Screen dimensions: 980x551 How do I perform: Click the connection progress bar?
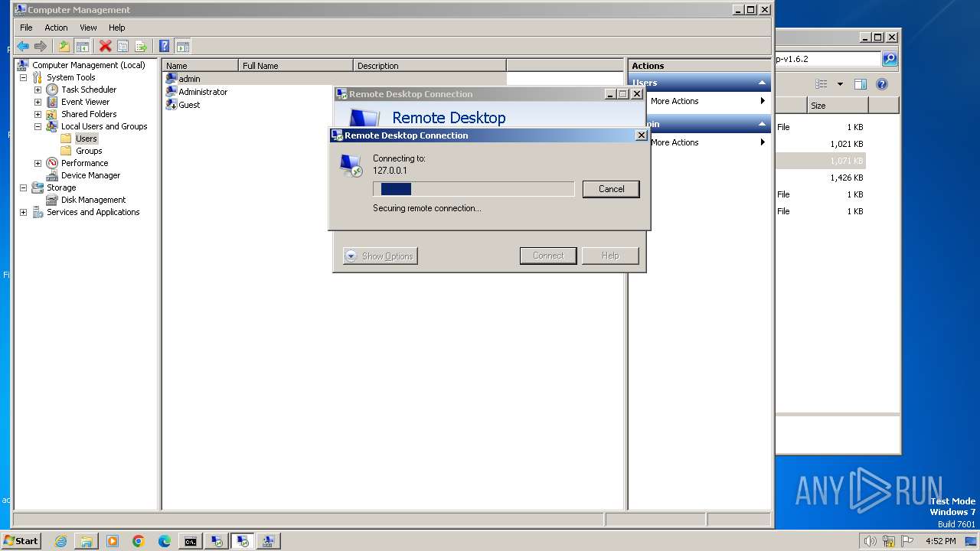[x=473, y=189]
